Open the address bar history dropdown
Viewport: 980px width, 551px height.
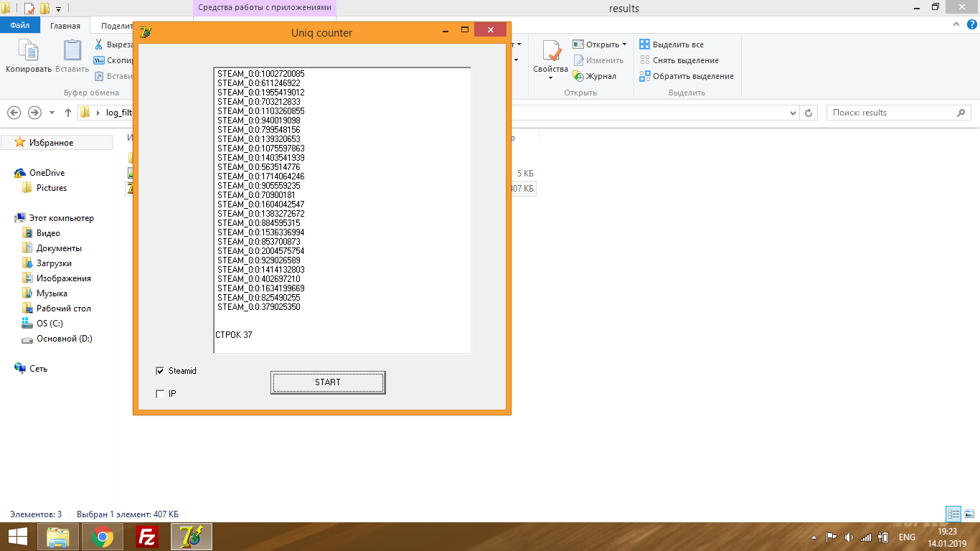(x=793, y=113)
